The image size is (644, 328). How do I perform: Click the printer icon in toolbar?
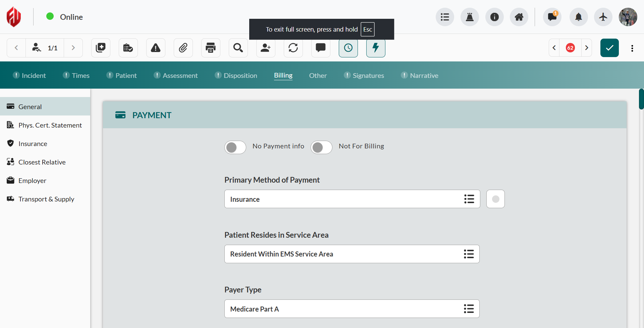point(211,48)
